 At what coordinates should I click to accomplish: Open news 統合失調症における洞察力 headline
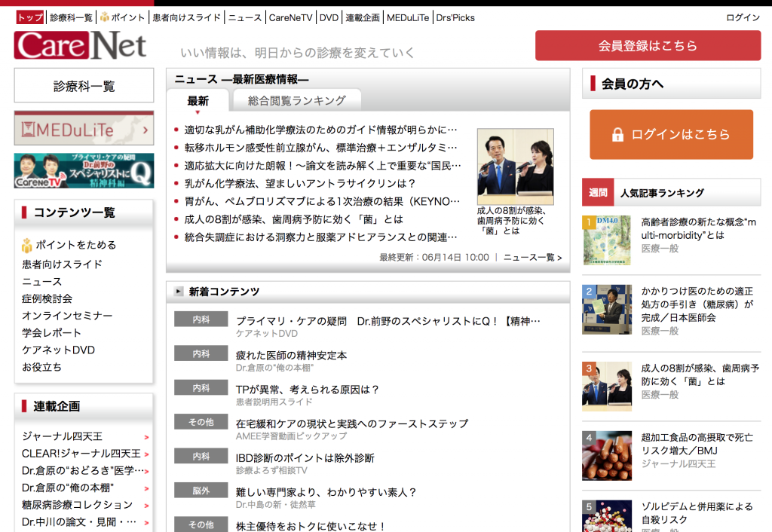(x=320, y=237)
